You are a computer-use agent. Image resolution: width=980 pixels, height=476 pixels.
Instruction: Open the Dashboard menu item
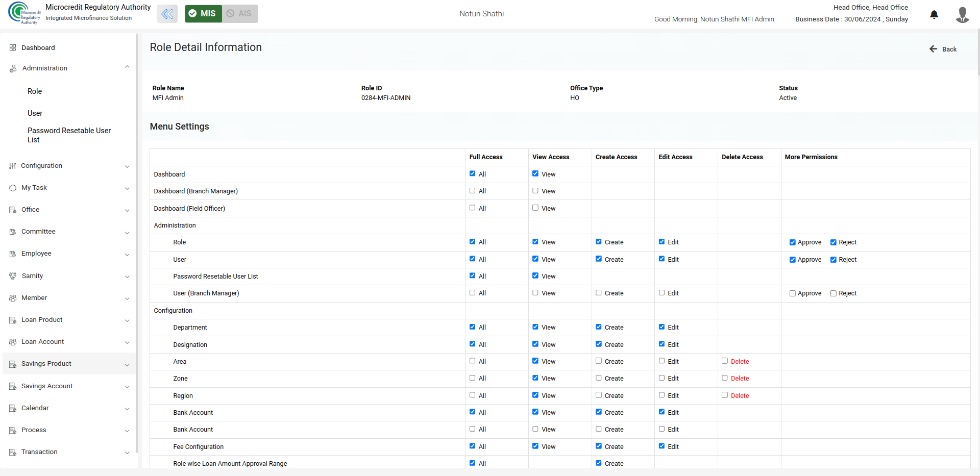coord(38,48)
